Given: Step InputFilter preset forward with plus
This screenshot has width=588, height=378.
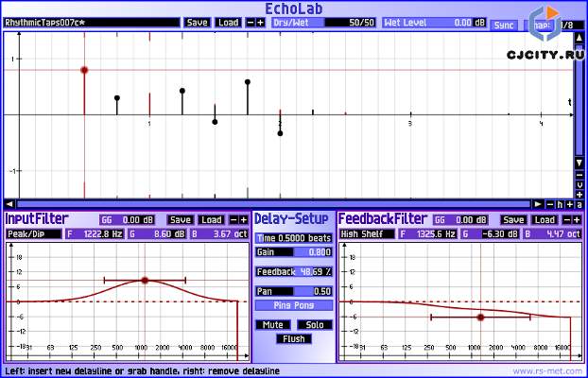Looking at the screenshot, I should 244,220.
